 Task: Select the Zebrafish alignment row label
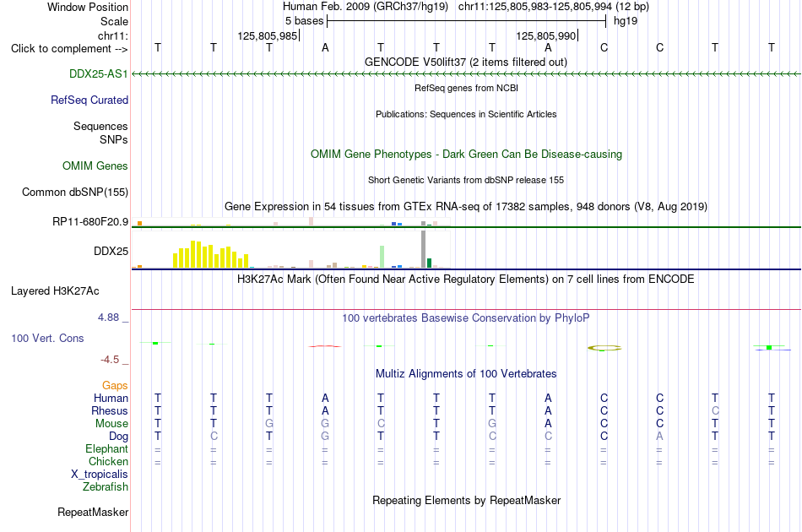tap(106, 487)
